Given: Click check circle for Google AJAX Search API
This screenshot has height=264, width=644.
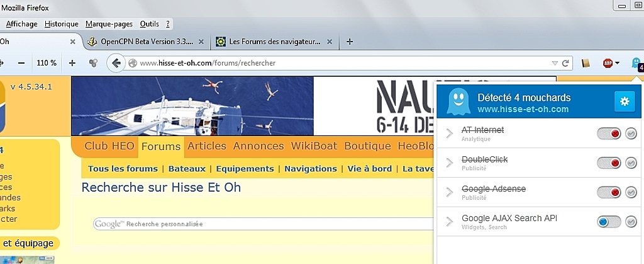Looking at the screenshot, I should (631, 222).
